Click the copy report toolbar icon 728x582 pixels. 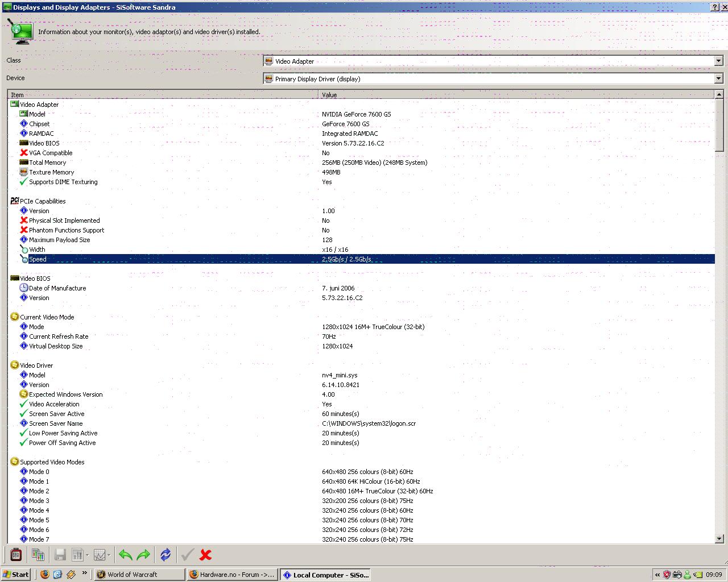[38, 555]
